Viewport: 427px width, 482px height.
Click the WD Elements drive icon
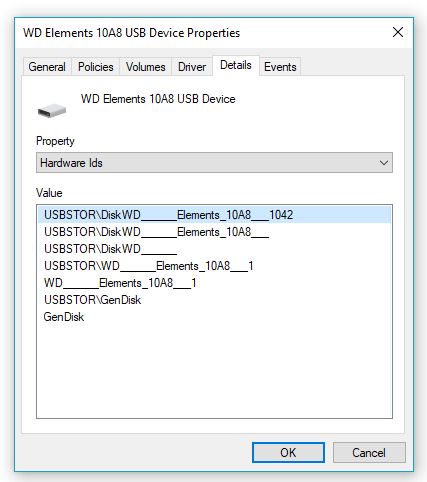pyautogui.click(x=52, y=110)
